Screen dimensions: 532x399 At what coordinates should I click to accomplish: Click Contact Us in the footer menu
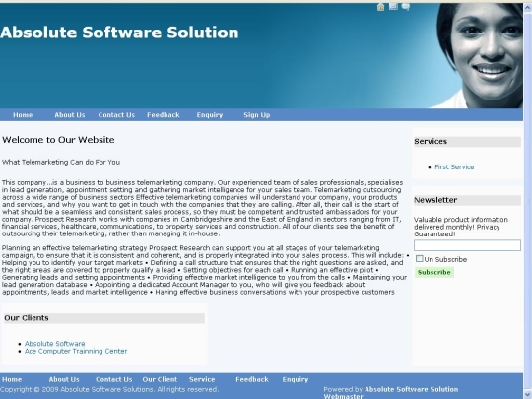pyautogui.click(x=113, y=379)
